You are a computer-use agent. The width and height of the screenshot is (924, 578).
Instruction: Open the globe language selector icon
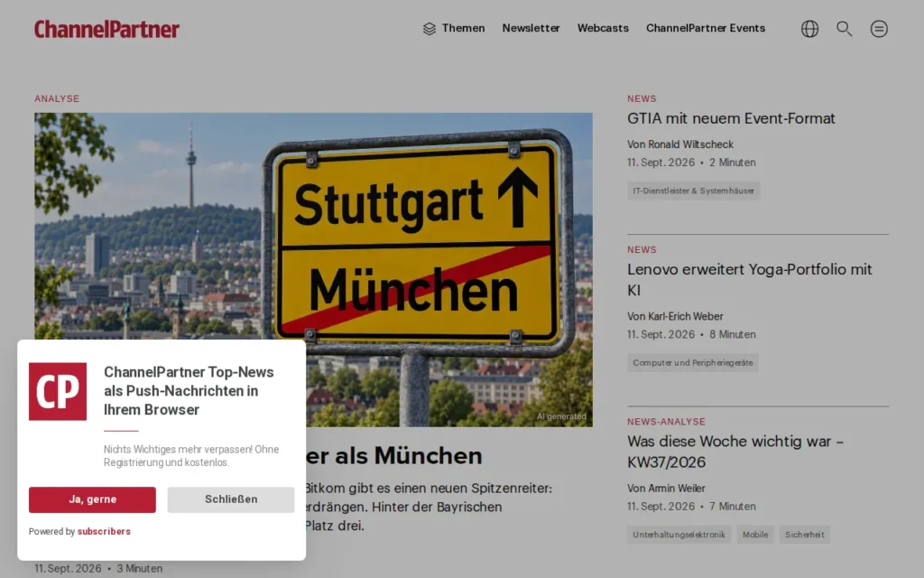809,28
